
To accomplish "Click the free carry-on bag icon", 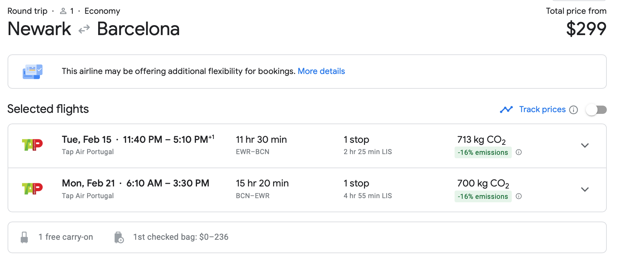I will click(24, 237).
